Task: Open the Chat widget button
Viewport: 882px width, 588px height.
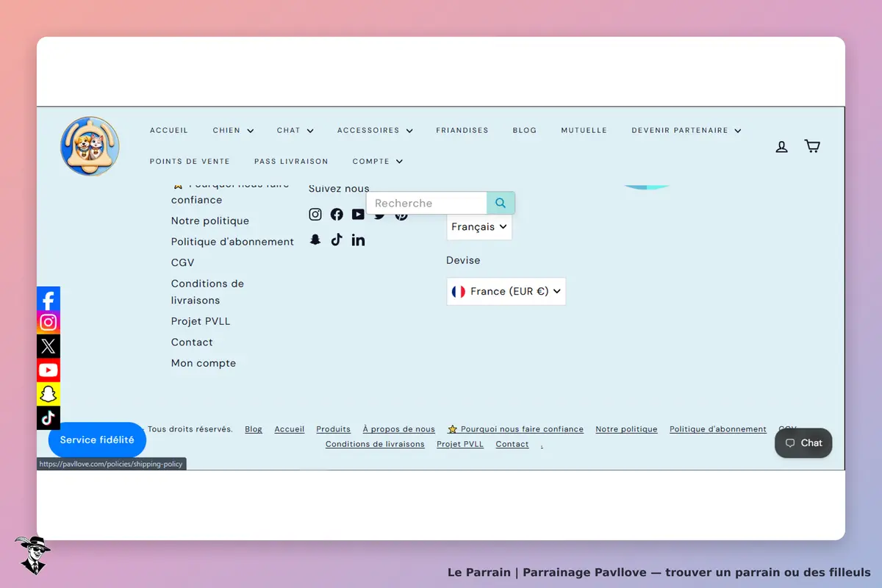Action: click(x=803, y=443)
